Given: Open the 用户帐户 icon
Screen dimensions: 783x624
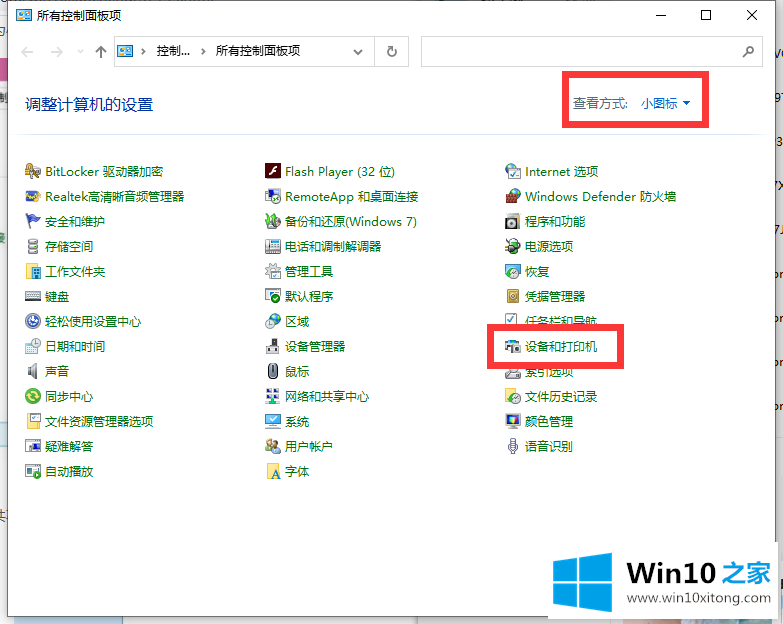Looking at the screenshot, I should (273, 446).
